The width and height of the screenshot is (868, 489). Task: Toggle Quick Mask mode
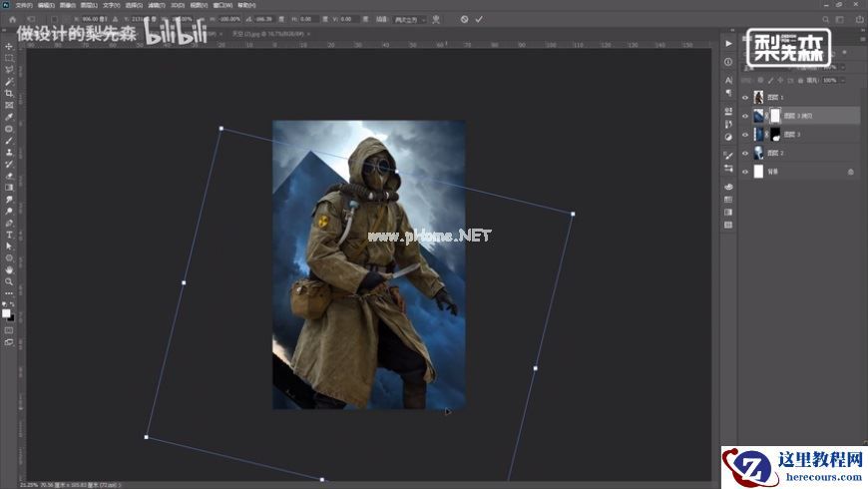coord(9,330)
